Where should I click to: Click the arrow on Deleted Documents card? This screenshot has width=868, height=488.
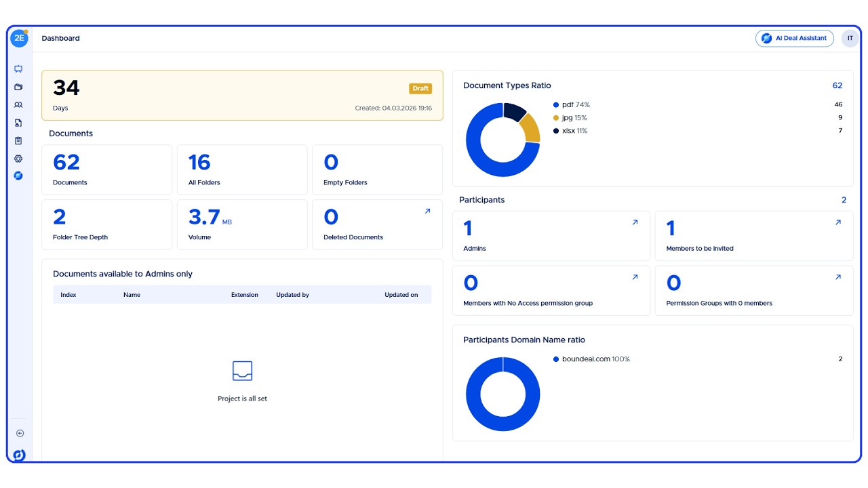pos(427,211)
